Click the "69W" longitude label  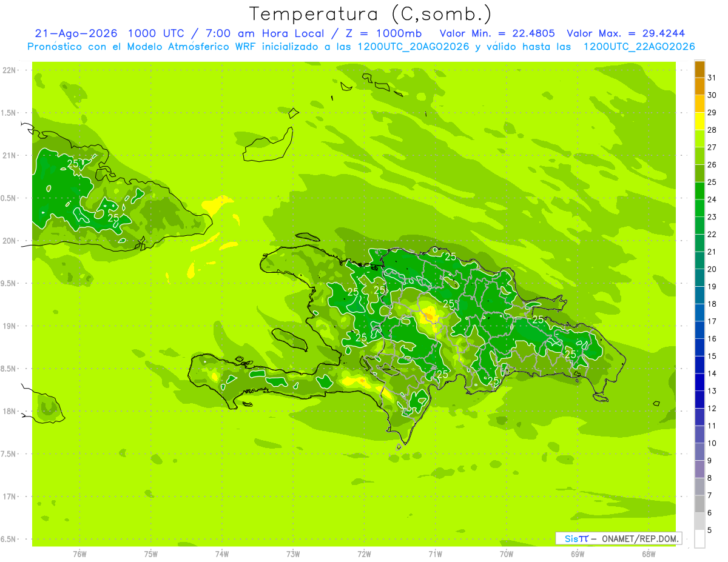pos(577,554)
